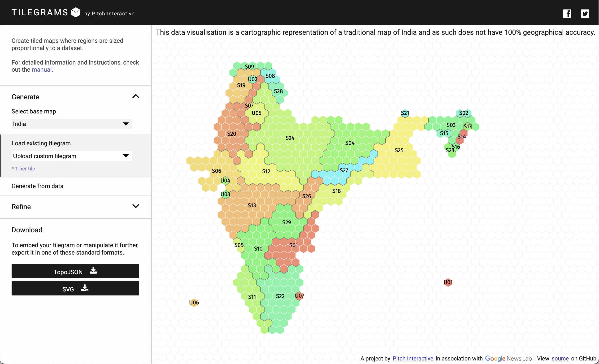Image resolution: width=599 pixels, height=364 pixels.
Task: Click the U06 hexagon tile
Action: (194, 303)
